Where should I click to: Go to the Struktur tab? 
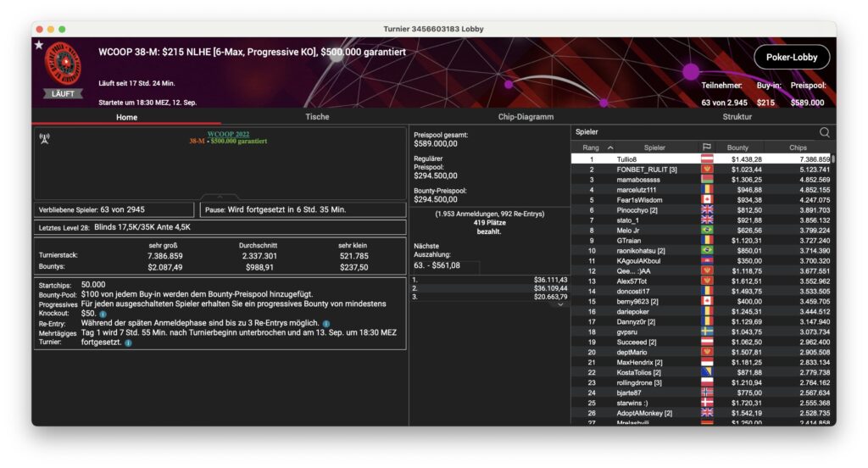pyautogui.click(x=736, y=117)
